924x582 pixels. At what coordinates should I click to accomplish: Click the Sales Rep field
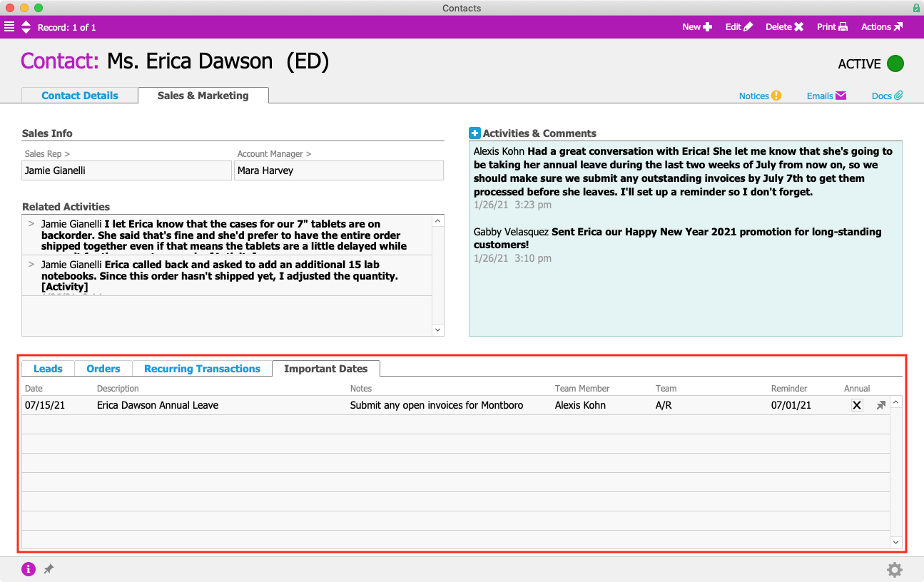[x=126, y=170]
